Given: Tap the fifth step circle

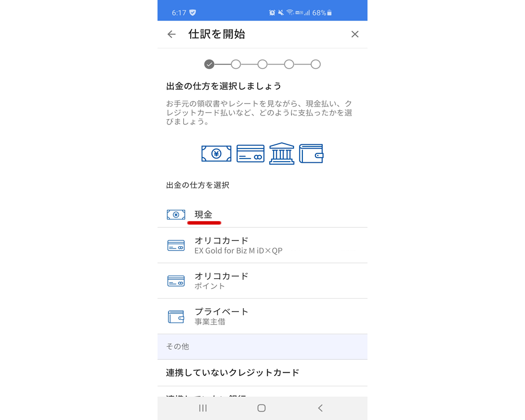Looking at the screenshot, I should pyautogui.click(x=316, y=64).
